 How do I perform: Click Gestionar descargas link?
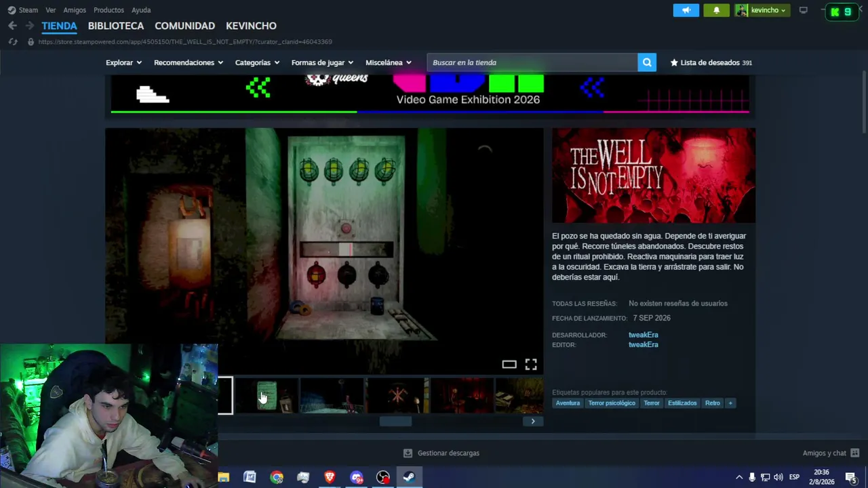coord(448,453)
